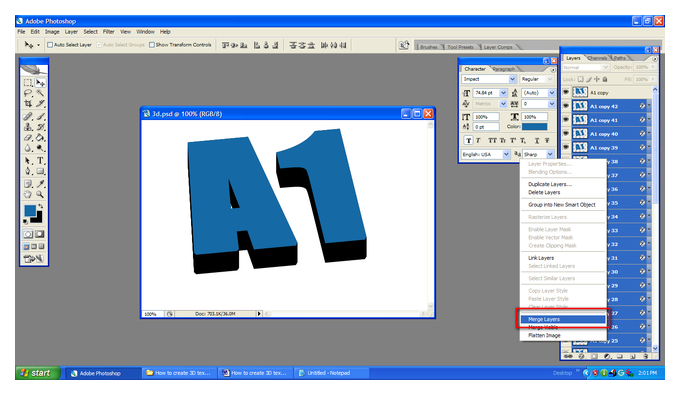Select the Brush tool
This screenshot has width=680, height=395.
pyautogui.click(x=40, y=116)
